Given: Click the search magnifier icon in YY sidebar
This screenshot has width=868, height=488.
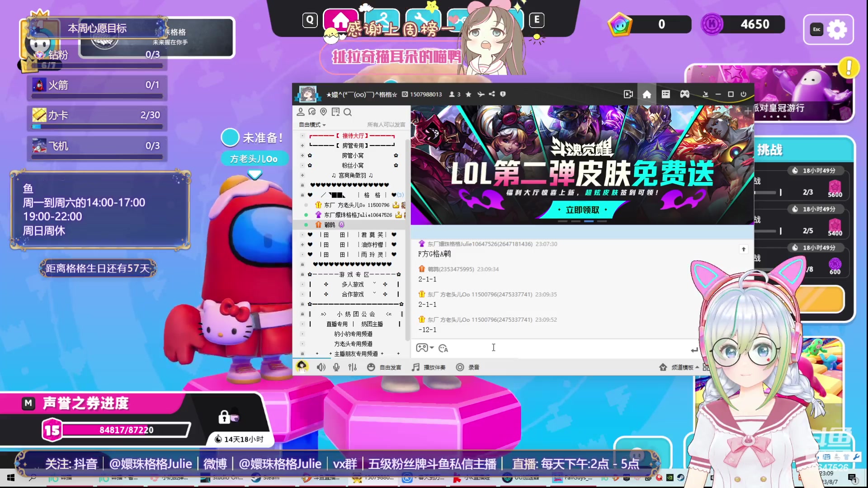Looking at the screenshot, I should 347,112.
